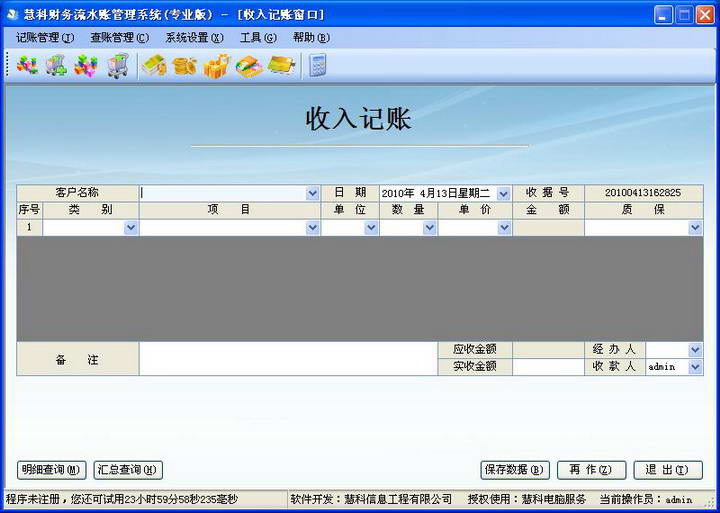Click the 收据号 label
Image resolution: width=720 pixels, height=513 pixels.
(548, 193)
